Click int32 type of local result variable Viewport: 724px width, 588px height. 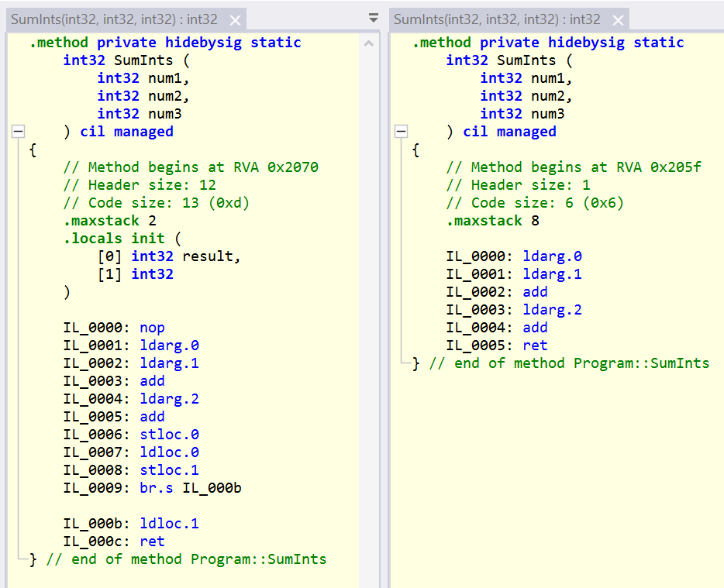[x=152, y=256]
